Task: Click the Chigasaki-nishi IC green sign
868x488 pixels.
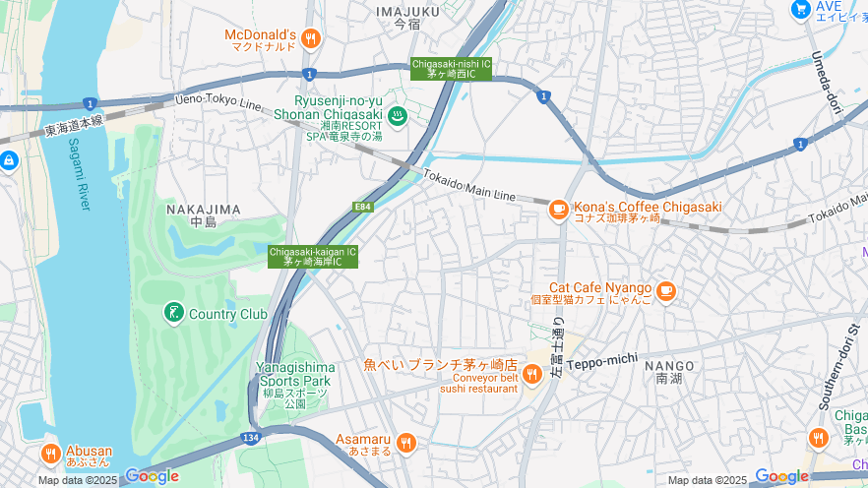Action: 451,69
